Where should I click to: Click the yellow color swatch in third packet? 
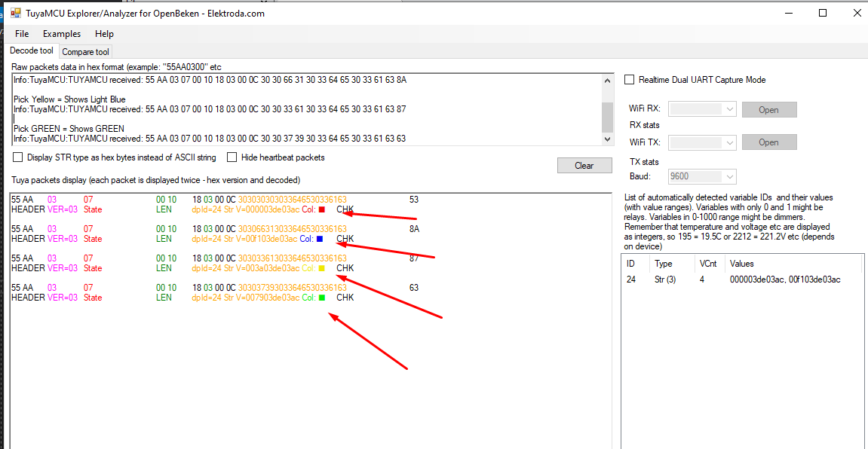pos(321,268)
